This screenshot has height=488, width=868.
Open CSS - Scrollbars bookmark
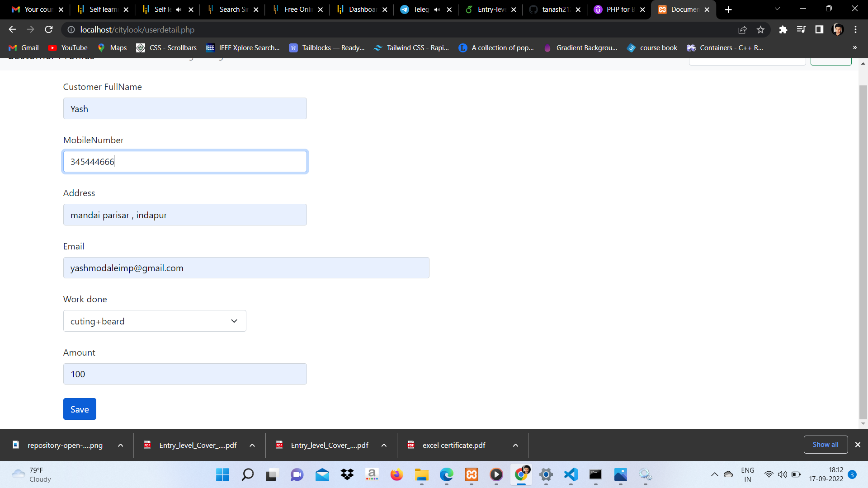[166, 48]
